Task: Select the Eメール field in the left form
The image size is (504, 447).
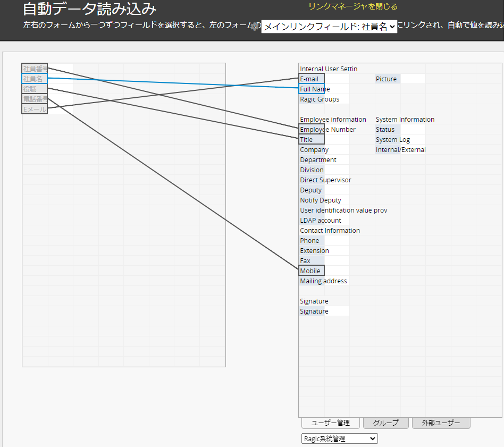Action: [35, 109]
